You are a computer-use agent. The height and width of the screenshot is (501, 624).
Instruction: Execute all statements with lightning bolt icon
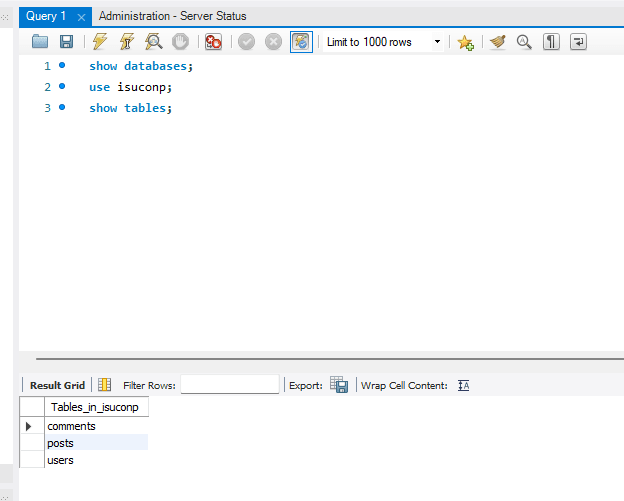(x=99, y=42)
